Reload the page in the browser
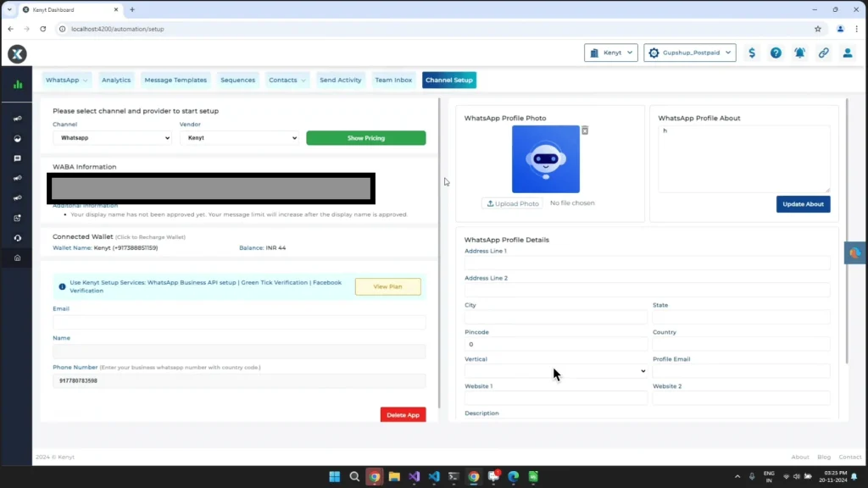The image size is (868, 488). click(x=42, y=29)
